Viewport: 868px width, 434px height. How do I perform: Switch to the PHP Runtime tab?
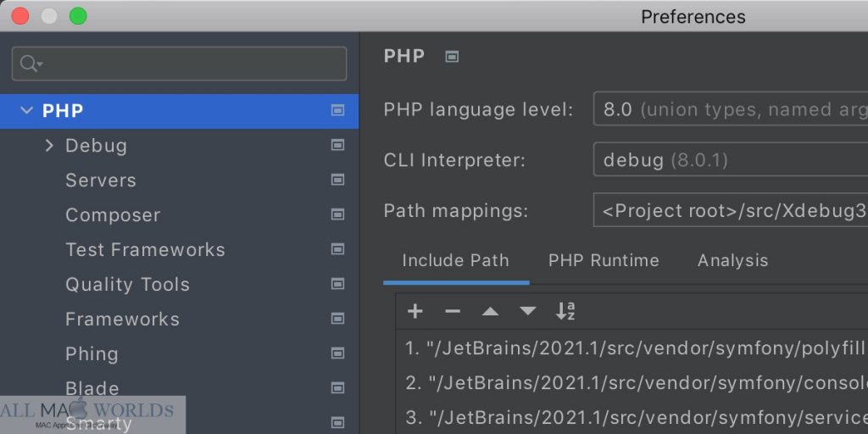[604, 261]
